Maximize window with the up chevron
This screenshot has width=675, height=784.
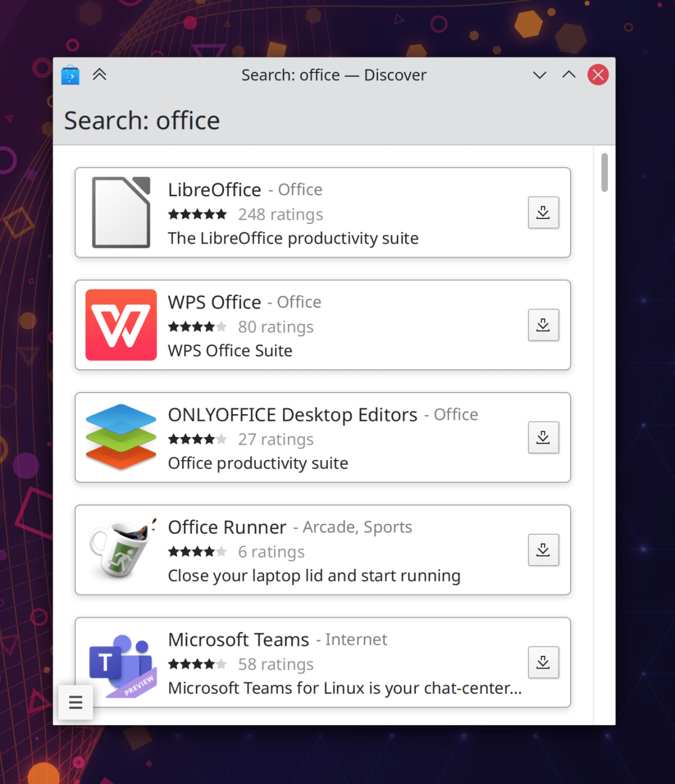point(569,75)
